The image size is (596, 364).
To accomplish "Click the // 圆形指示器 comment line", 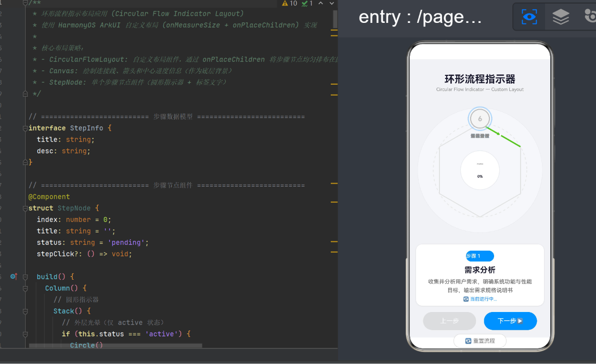I will click(x=76, y=300).
